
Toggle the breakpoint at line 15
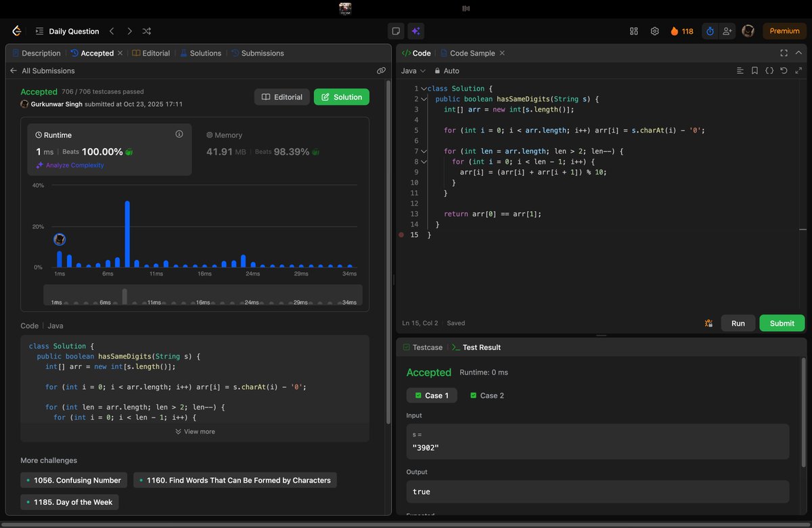coord(401,235)
